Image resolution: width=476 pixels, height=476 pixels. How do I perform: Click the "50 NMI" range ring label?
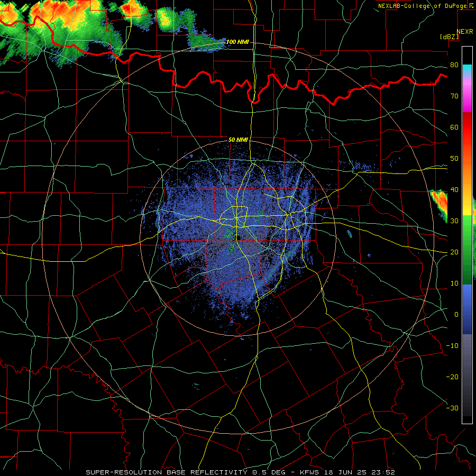[x=238, y=140]
